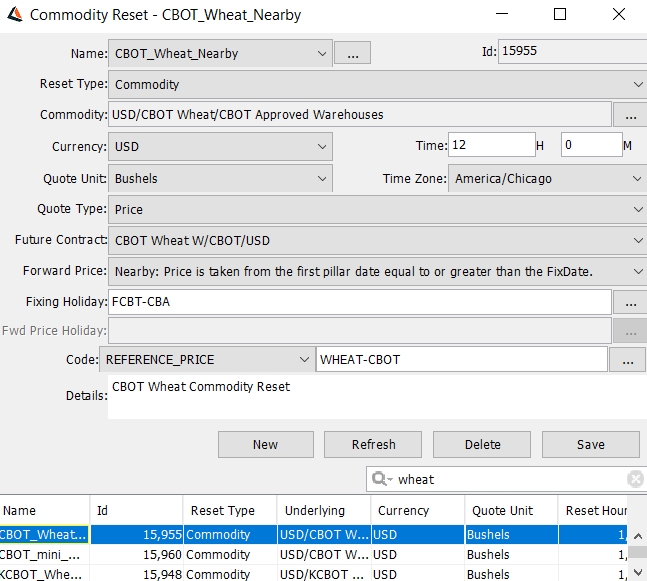Sort by the Name column header
The height and width of the screenshot is (581, 647).
[x=45, y=510]
